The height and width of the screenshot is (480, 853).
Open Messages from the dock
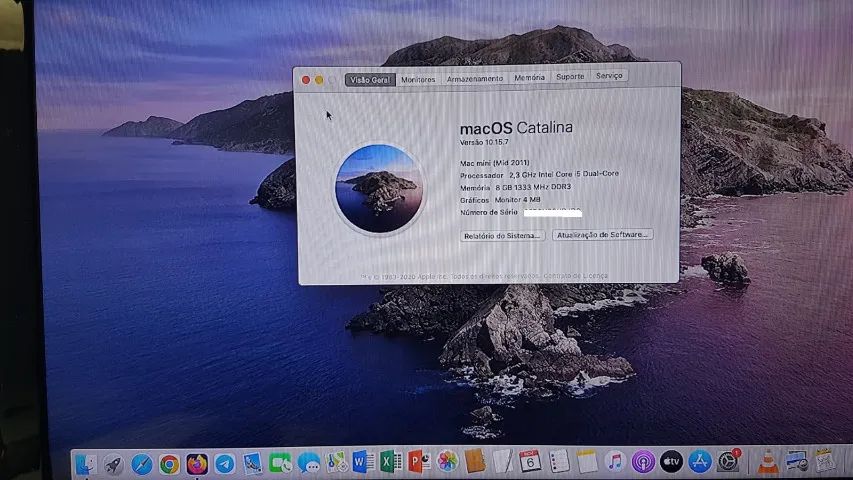pos(308,463)
